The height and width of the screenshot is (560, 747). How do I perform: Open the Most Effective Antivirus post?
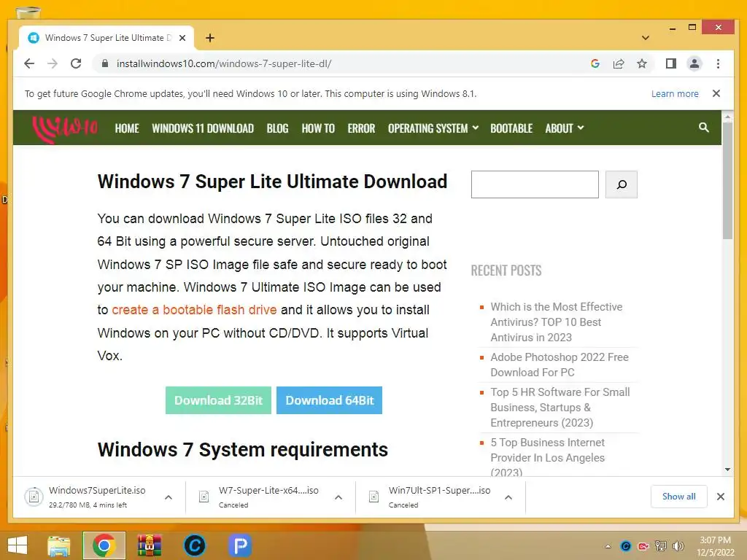557,322
